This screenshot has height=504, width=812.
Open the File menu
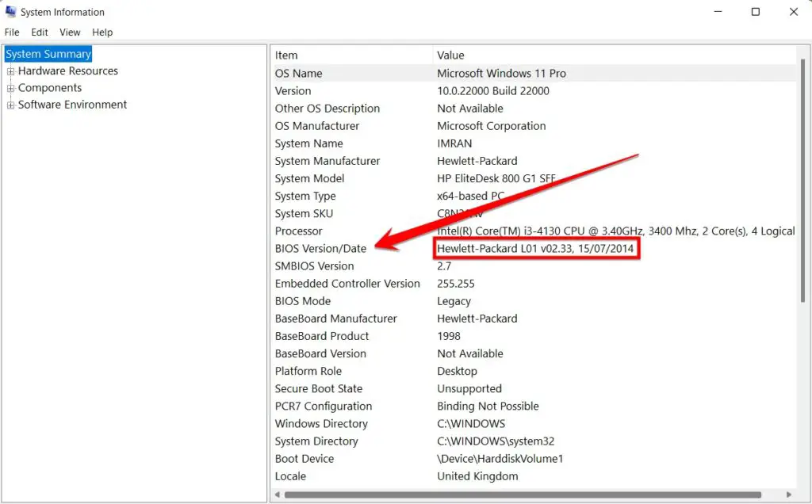click(x=12, y=32)
